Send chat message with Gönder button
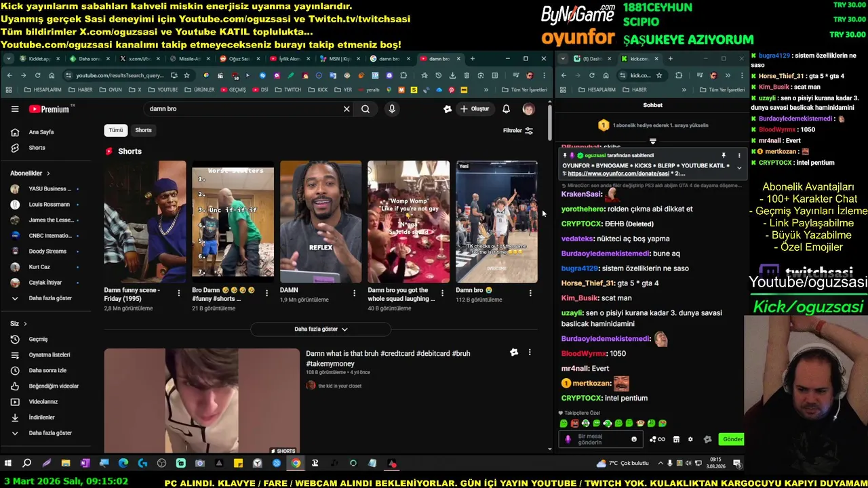This screenshot has width=868, height=488. tap(732, 439)
